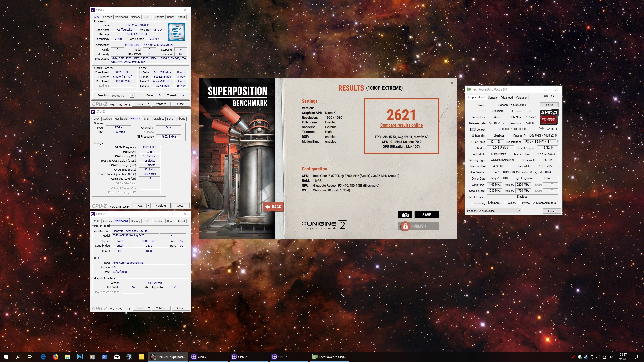
Task: Click the Superposition camera screenshot button
Action: pyautogui.click(x=405, y=215)
